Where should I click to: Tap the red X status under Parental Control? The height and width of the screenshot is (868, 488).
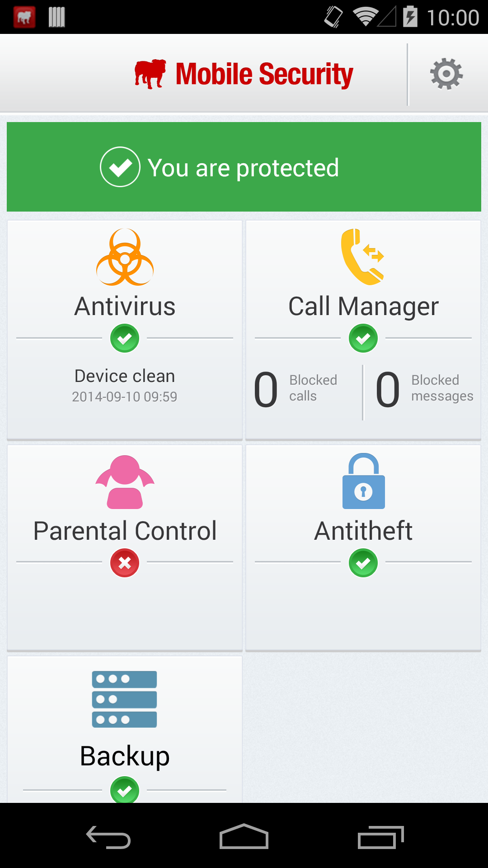pyautogui.click(x=125, y=563)
